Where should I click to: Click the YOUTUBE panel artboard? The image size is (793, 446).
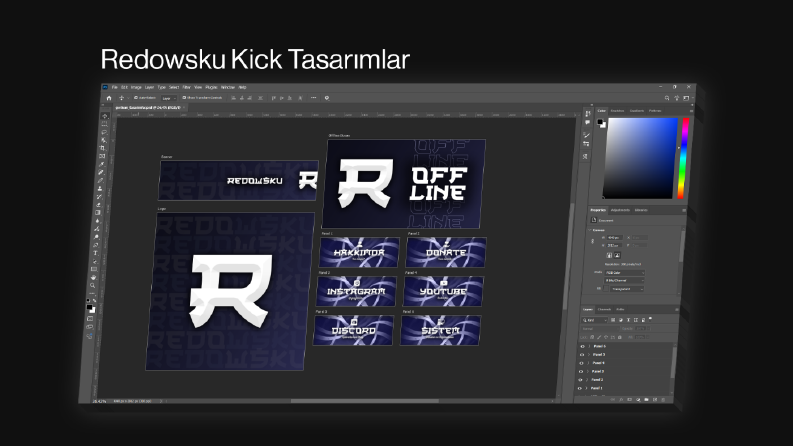(443, 291)
